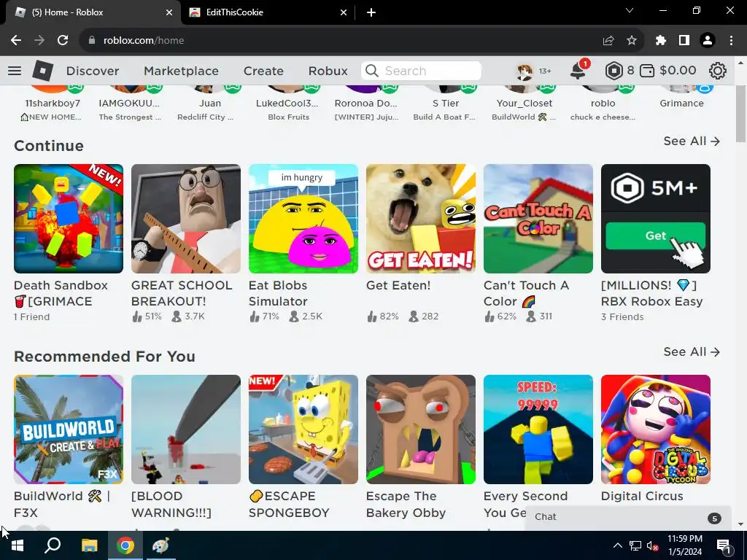Open the Marketplace menu

click(181, 71)
